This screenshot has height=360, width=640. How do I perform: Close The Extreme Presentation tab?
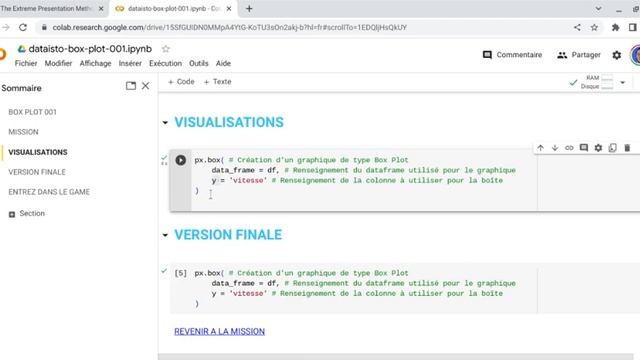click(x=101, y=9)
